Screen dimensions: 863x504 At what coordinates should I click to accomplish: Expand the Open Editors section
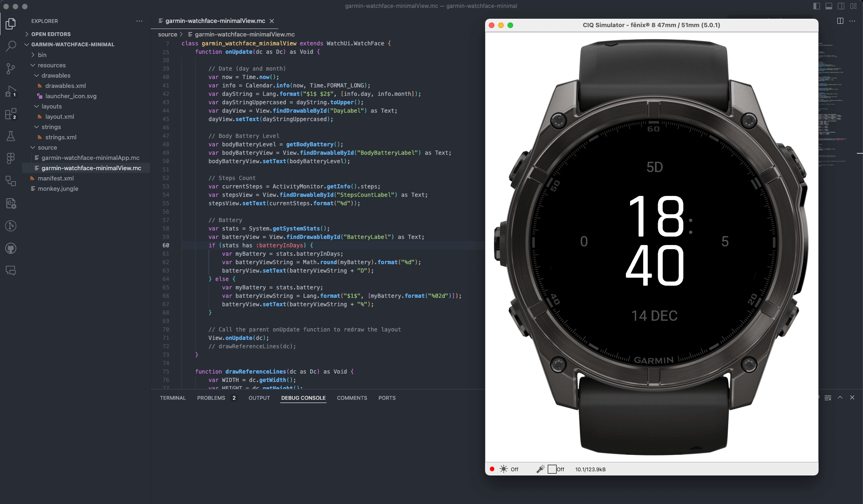[x=51, y=34]
